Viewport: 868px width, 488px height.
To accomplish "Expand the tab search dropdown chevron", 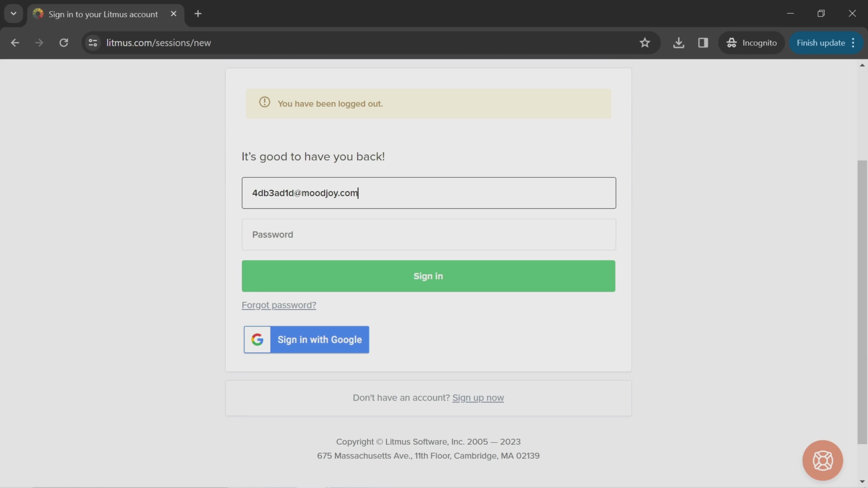I will click(x=14, y=14).
